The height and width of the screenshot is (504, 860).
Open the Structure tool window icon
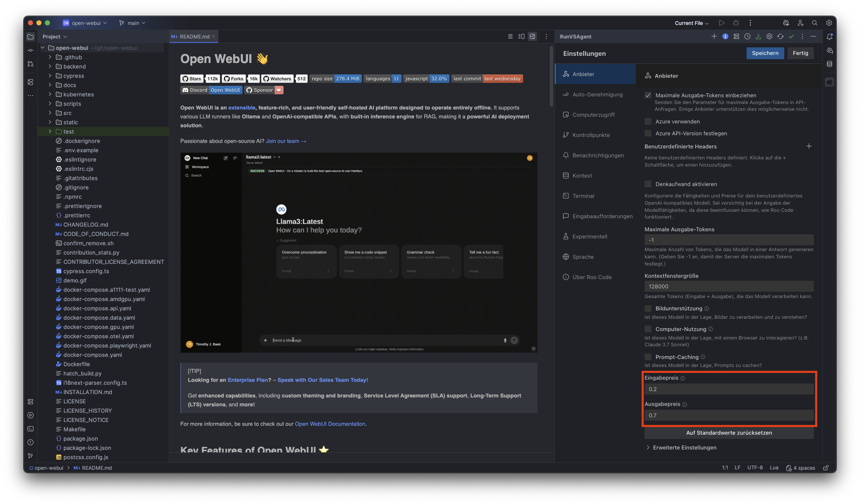pos(30,82)
